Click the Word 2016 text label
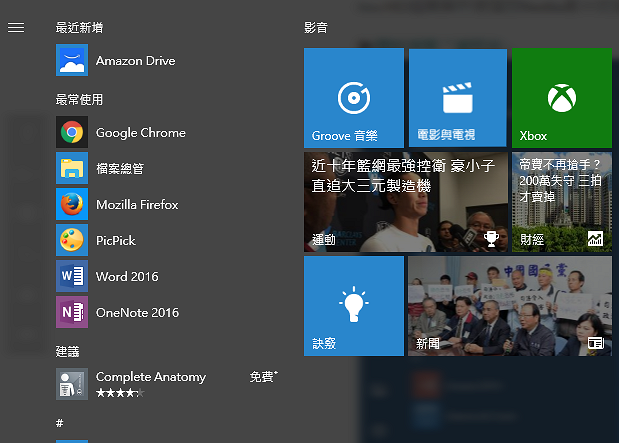The width and height of the screenshot is (619, 443). 127,276
